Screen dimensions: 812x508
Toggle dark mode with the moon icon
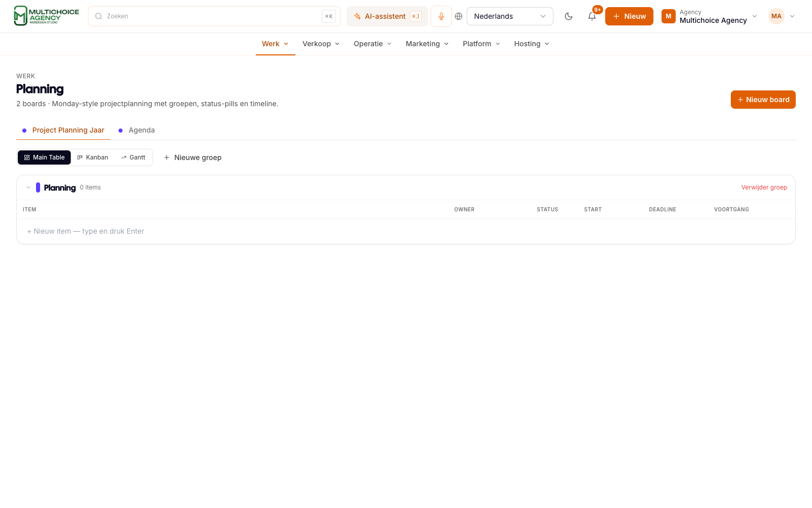click(x=568, y=16)
